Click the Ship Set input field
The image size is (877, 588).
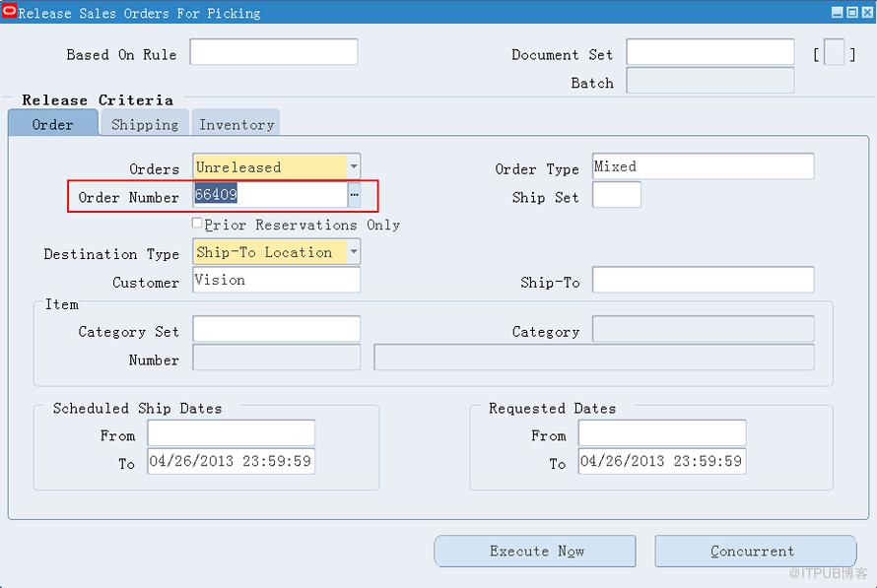(616, 195)
